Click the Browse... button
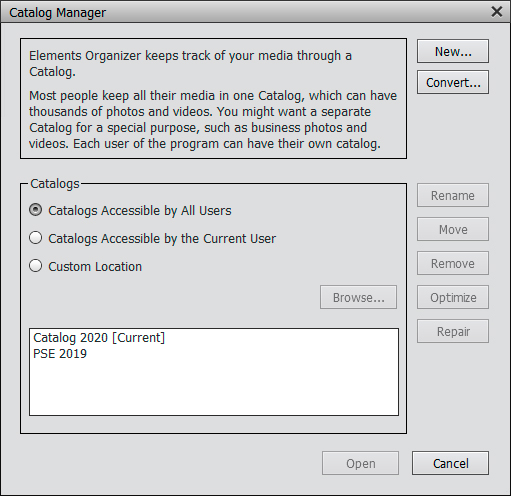Image resolution: width=511 pixels, height=496 pixels. click(x=358, y=297)
